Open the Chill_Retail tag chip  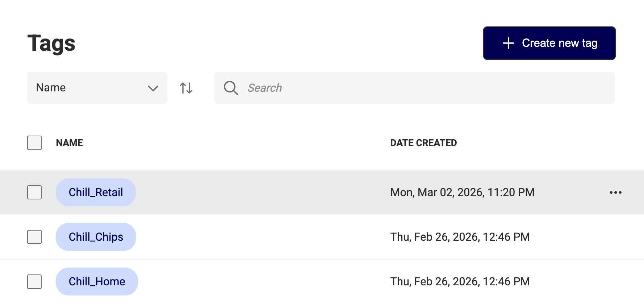tap(96, 192)
